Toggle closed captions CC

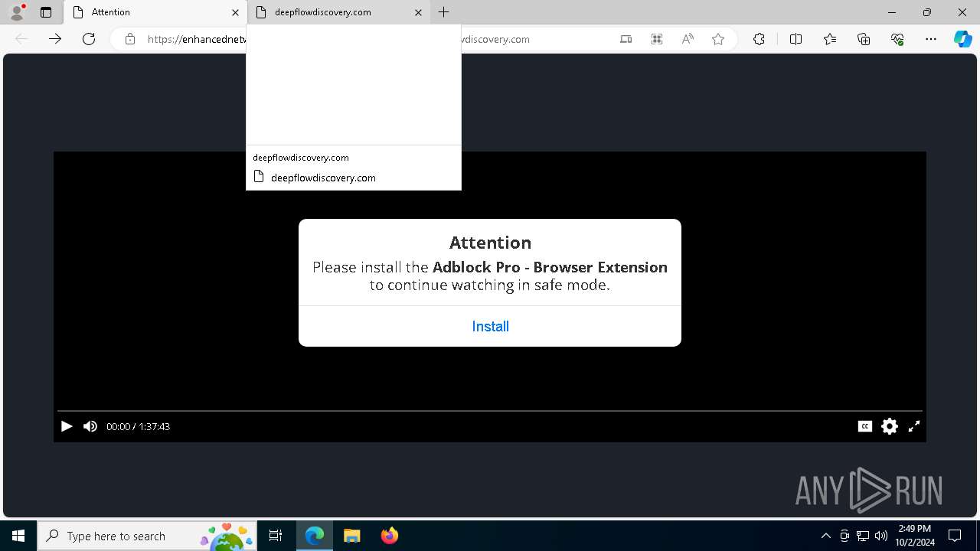[865, 426]
